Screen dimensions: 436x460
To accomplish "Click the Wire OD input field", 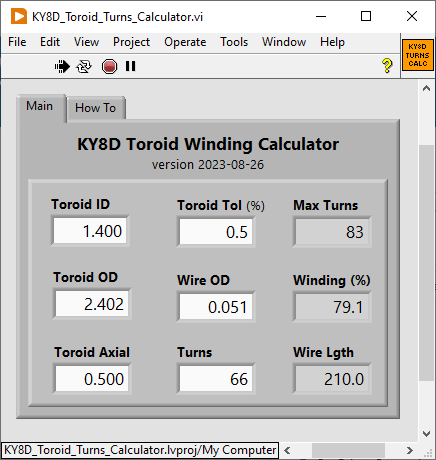I will pos(216,307).
